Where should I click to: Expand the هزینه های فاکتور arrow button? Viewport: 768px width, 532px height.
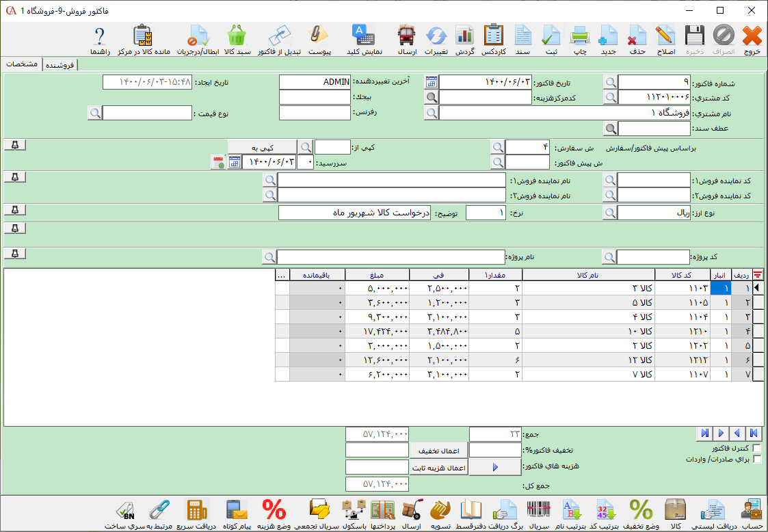point(496,467)
